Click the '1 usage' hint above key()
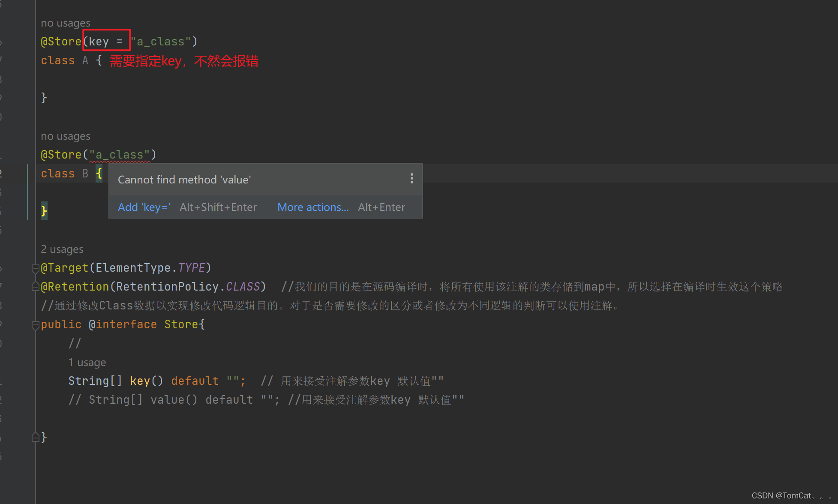The image size is (838, 504). (x=87, y=363)
